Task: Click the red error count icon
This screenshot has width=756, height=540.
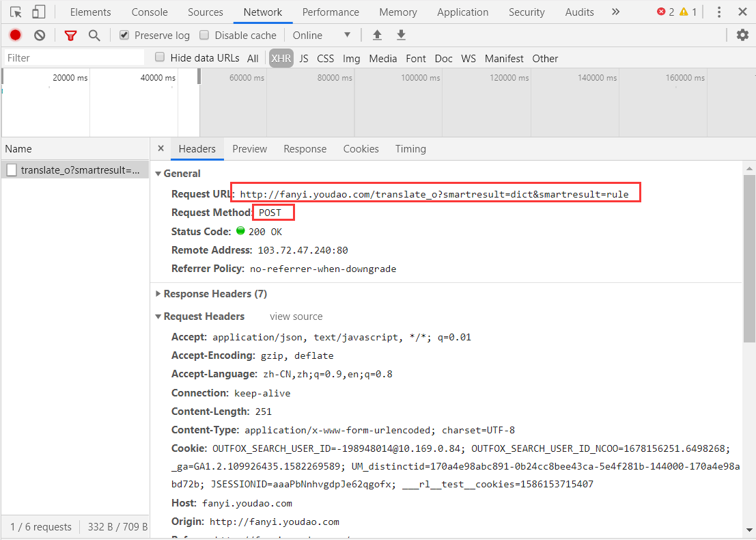Action: (x=661, y=12)
